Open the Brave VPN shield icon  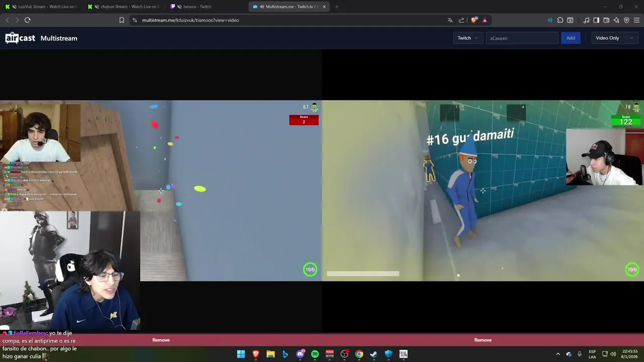626,20
